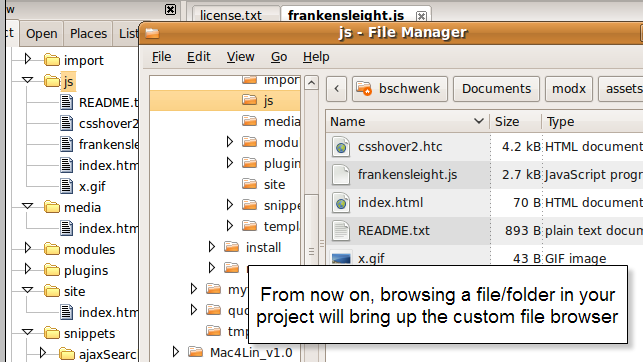Image resolution: width=643 pixels, height=362 pixels.
Task: Click the modx path button
Action: 569,89
